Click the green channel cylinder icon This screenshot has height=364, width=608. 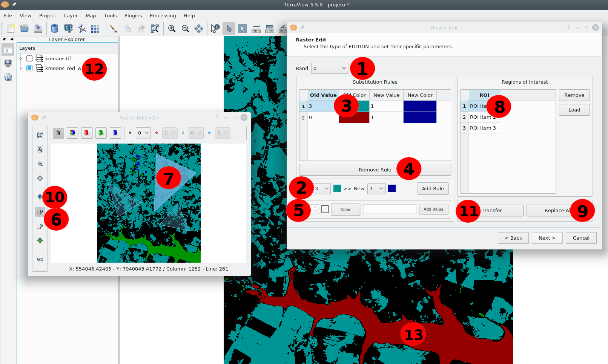tap(101, 133)
